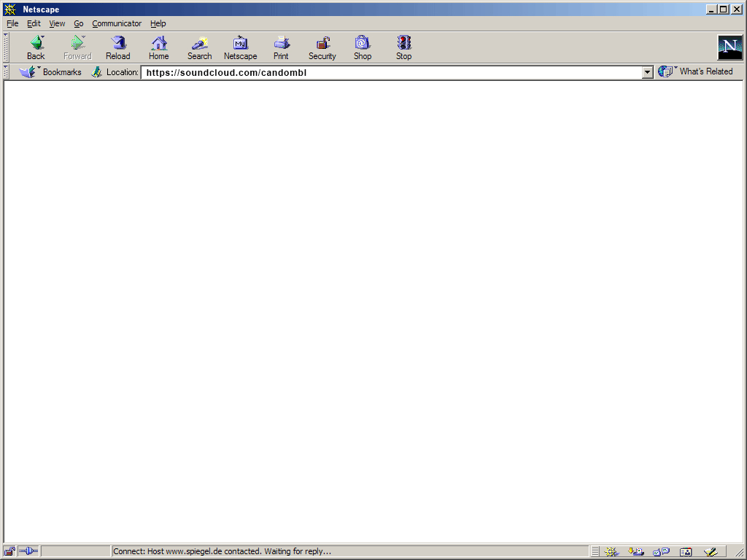Open Security info from toolbar
The width and height of the screenshot is (747, 560).
322,47
